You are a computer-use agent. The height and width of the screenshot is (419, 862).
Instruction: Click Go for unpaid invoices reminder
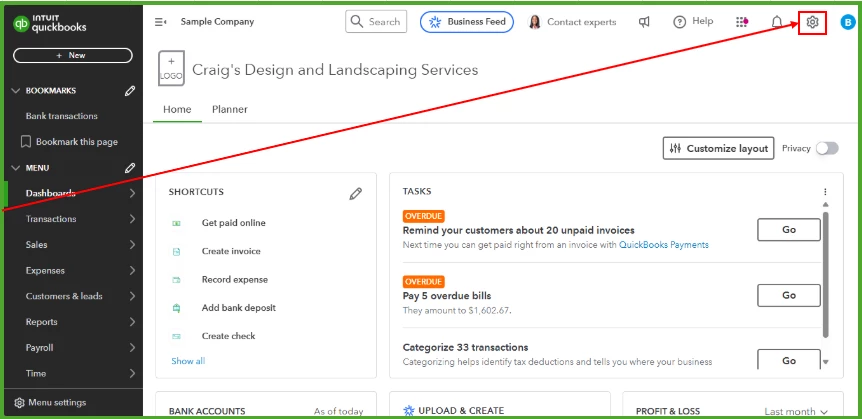pyautogui.click(x=789, y=230)
